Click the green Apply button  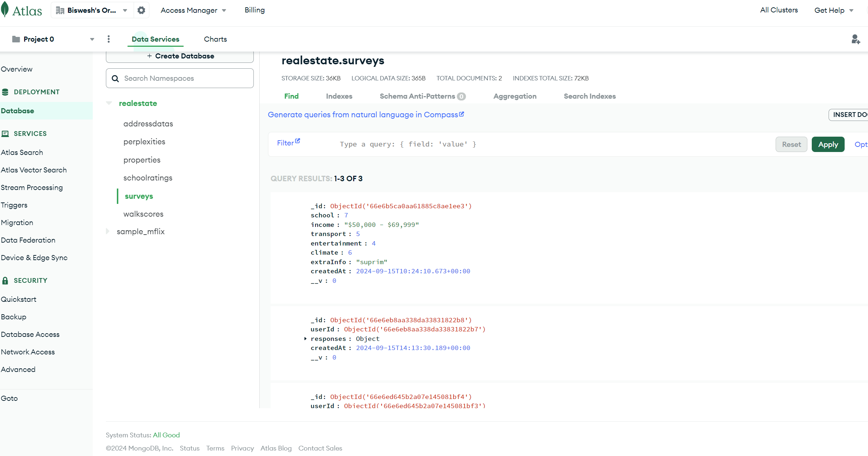click(x=828, y=144)
